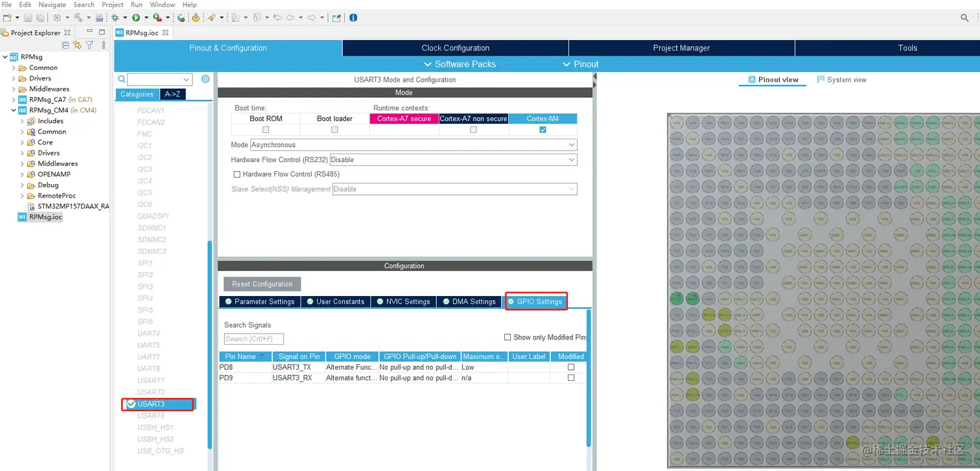
Task: Open the Project Explorer view menu dots
Action: (x=104, y=45)
